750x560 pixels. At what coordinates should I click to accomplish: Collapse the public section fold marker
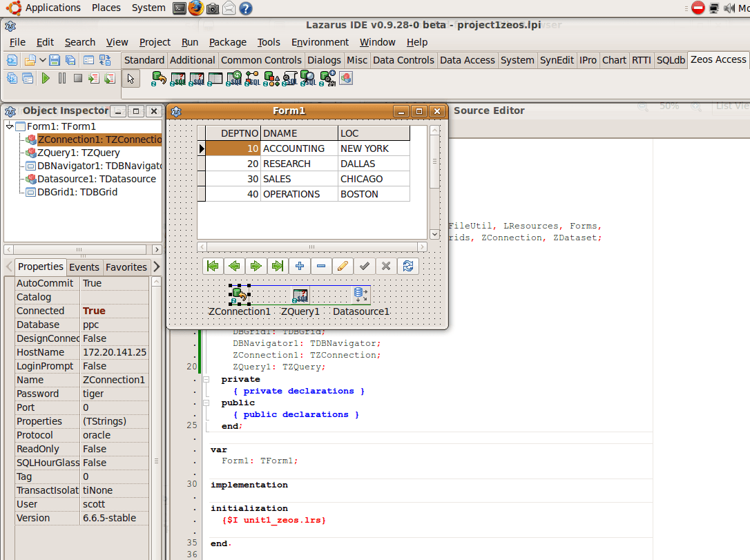(x=206, y=403)
